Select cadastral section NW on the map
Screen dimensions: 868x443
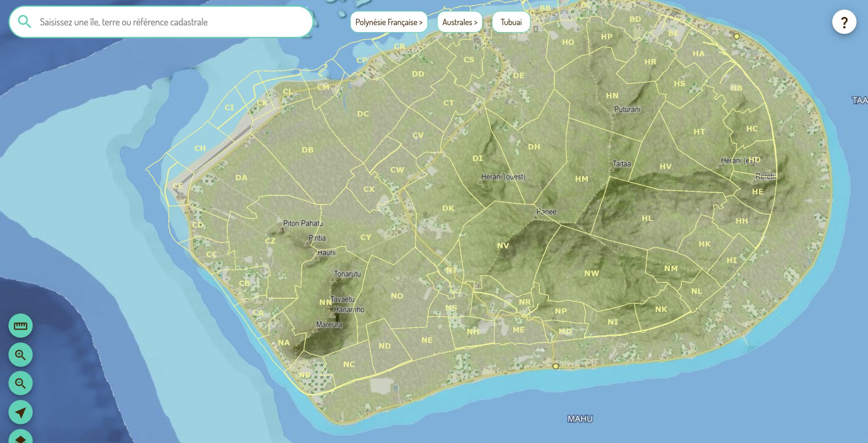591,273
